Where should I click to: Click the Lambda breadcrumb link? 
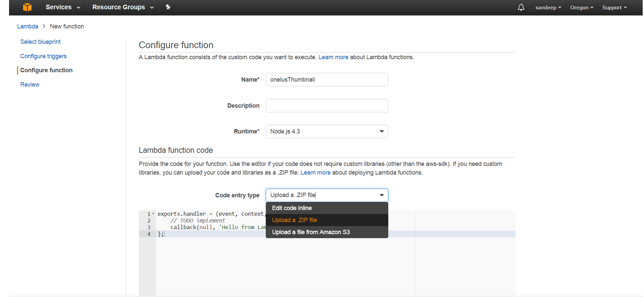tap(27, 26)
